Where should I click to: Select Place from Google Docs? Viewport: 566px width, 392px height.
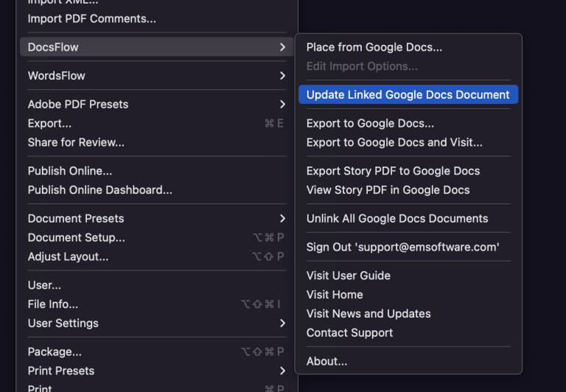[374, 47]
